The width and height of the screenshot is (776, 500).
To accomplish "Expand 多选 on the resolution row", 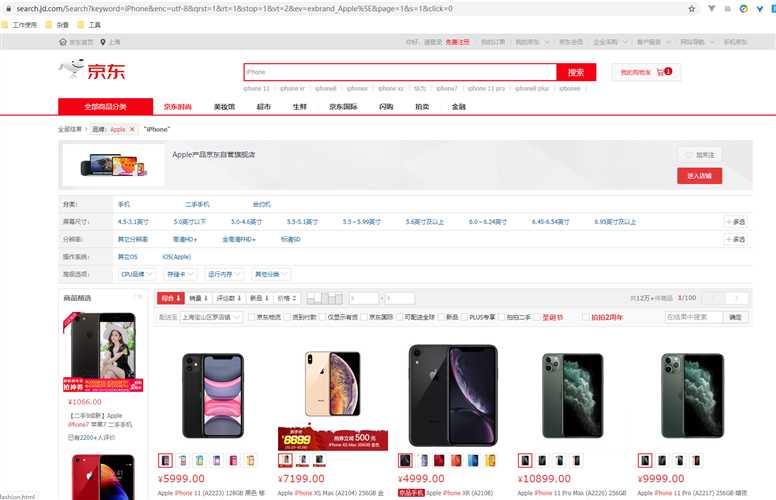I will (x=735, y=239).
